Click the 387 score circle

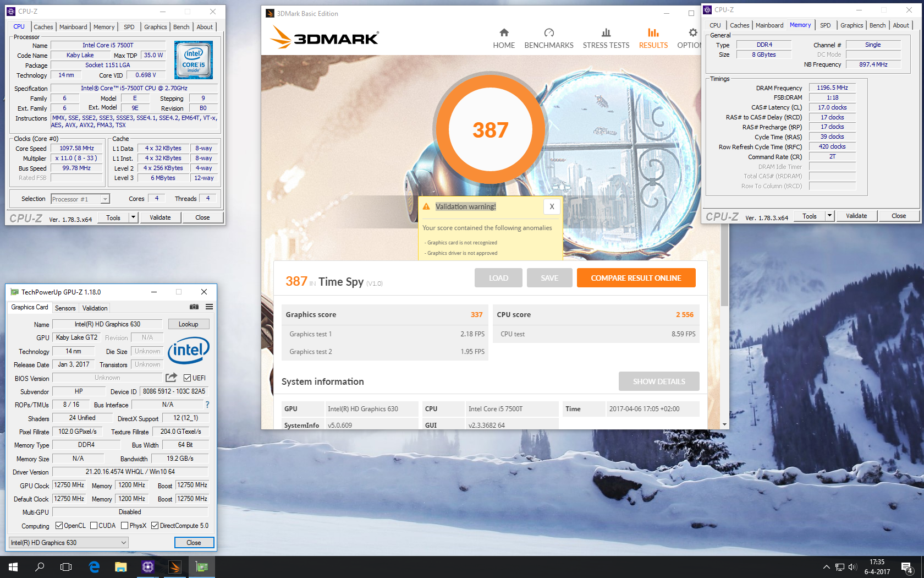point(490,129)
